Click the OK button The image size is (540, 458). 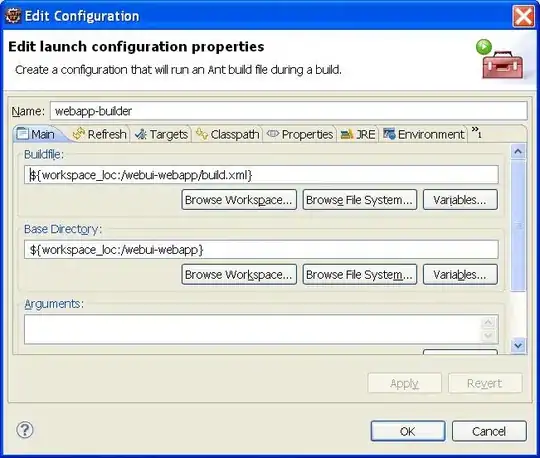(408, 431)
